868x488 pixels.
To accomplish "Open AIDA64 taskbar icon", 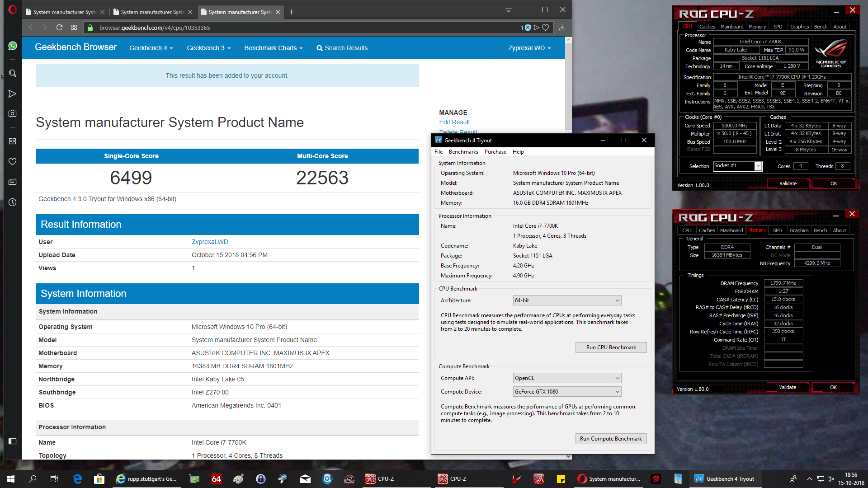I will click(217, 479).
